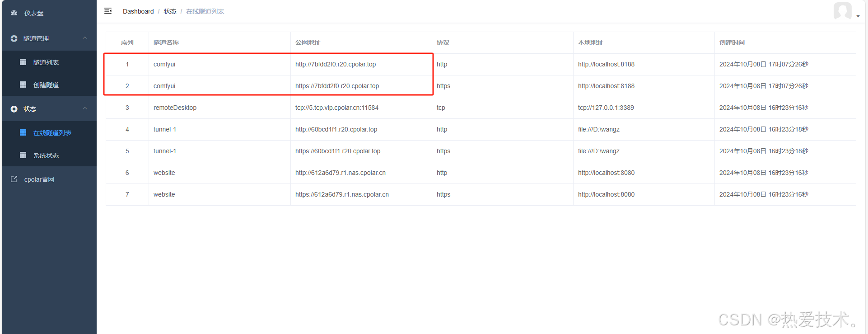Collapse the 状态 section chevron
The image size is (868, 334).
tap(85, 108)
